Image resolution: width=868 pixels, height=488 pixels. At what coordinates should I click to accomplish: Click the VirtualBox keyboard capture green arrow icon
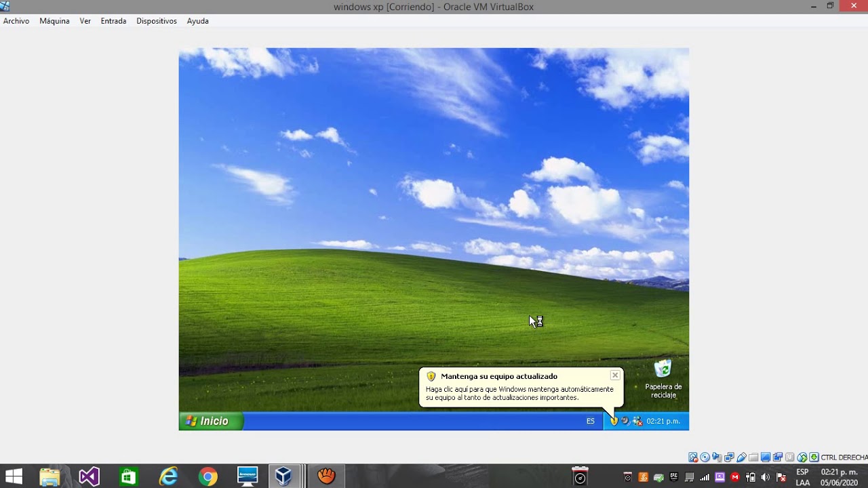point(814,457)
